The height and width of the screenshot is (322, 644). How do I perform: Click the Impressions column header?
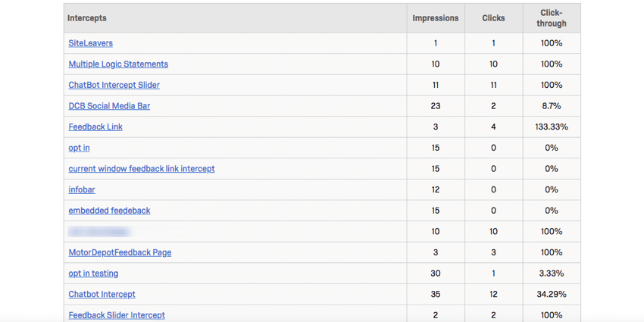coord(435,18)
